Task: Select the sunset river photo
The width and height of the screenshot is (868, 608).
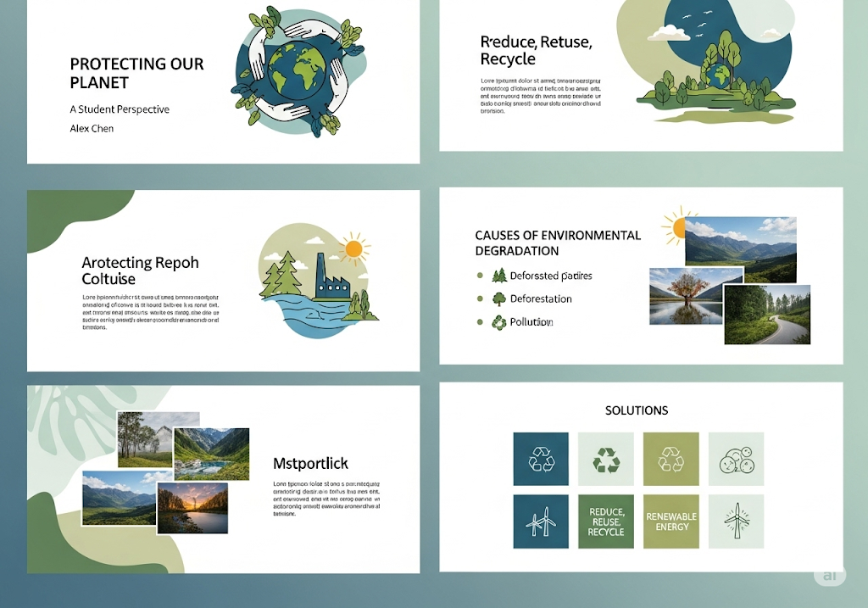Action: click(192, 508)
